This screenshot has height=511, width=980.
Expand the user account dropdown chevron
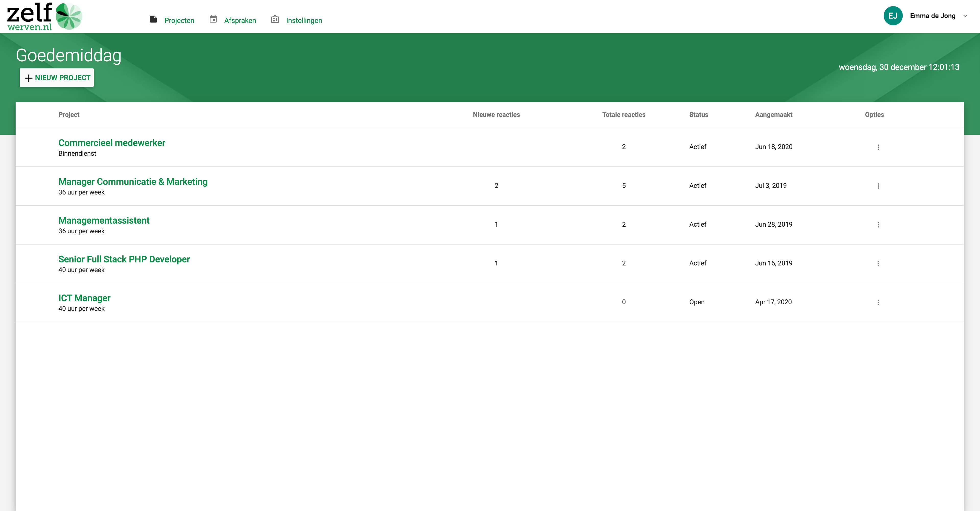[x=965, y=16]
